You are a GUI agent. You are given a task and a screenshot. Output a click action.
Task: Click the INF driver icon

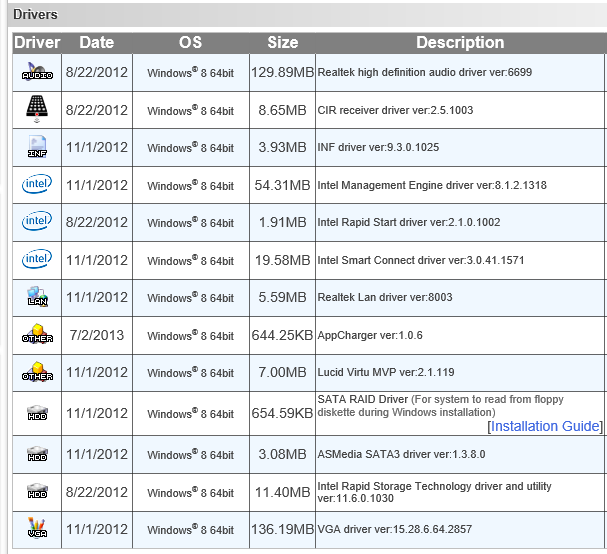pyautogui.click(x=37, y=147)
